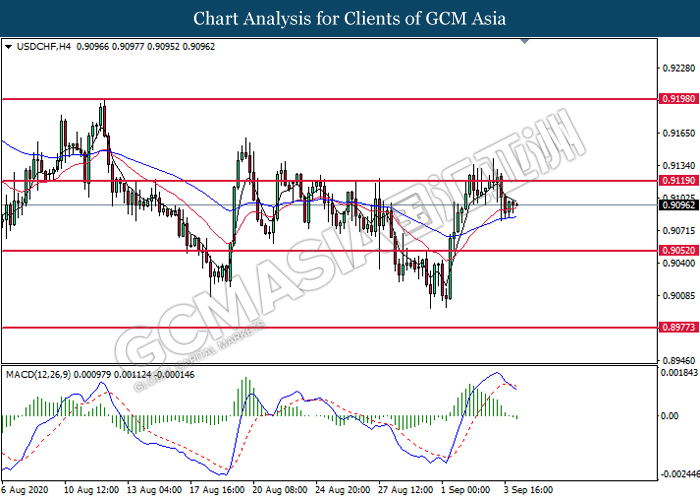Click the 27 Aug 12:00 time label

[x=406, y=490]
